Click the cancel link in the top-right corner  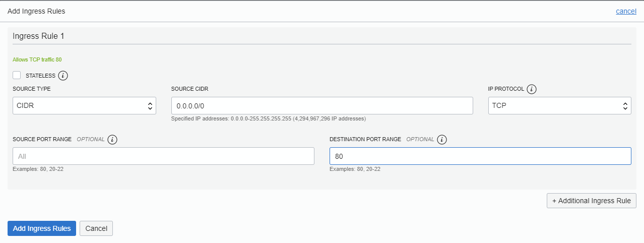pos(626,11)
